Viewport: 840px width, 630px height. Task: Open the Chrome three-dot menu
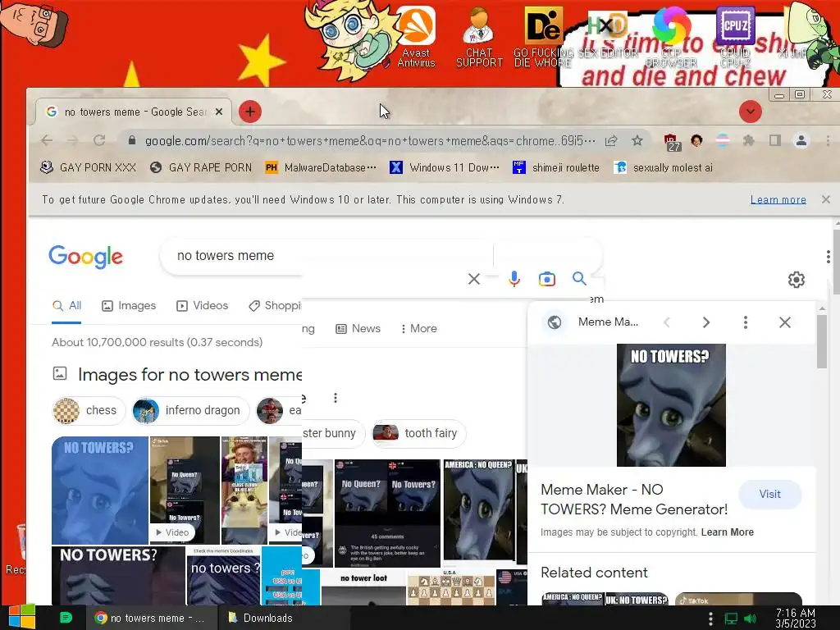[828, 140]
